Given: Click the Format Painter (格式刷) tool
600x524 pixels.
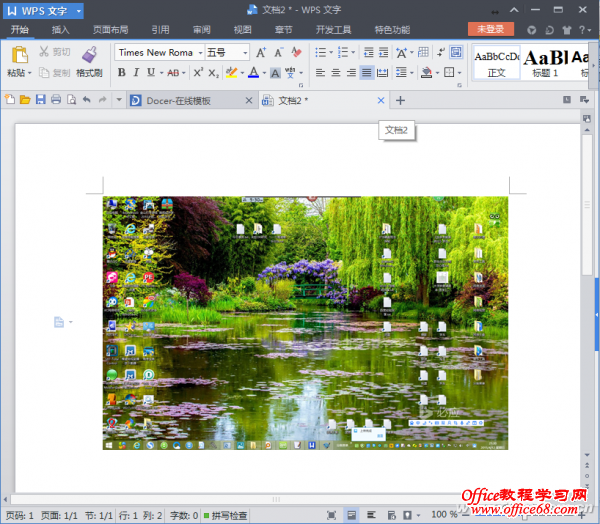Looking at the screenshot, I should 89,60.
